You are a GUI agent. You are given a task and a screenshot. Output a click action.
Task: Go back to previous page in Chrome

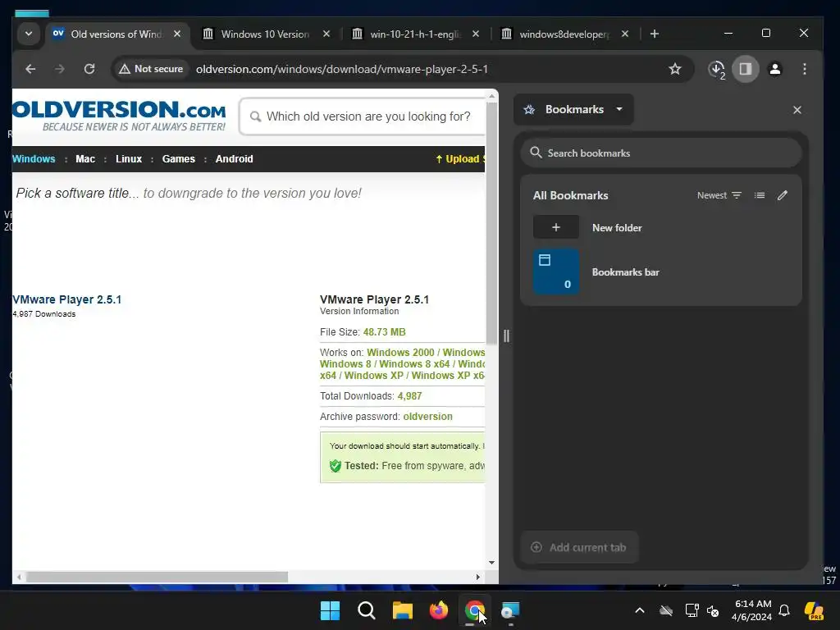point(30,69)
